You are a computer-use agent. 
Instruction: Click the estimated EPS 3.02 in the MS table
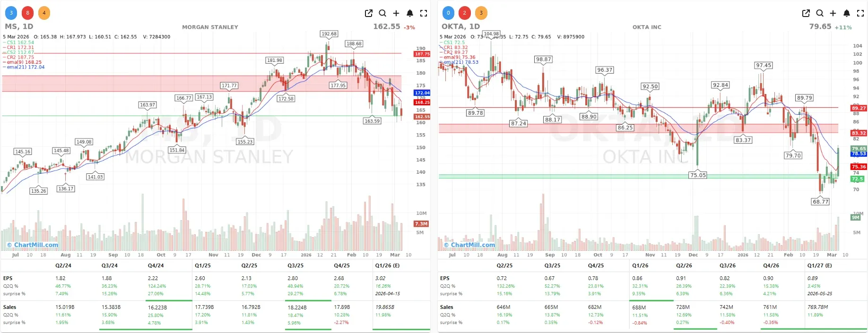click(x=381, y=278)
